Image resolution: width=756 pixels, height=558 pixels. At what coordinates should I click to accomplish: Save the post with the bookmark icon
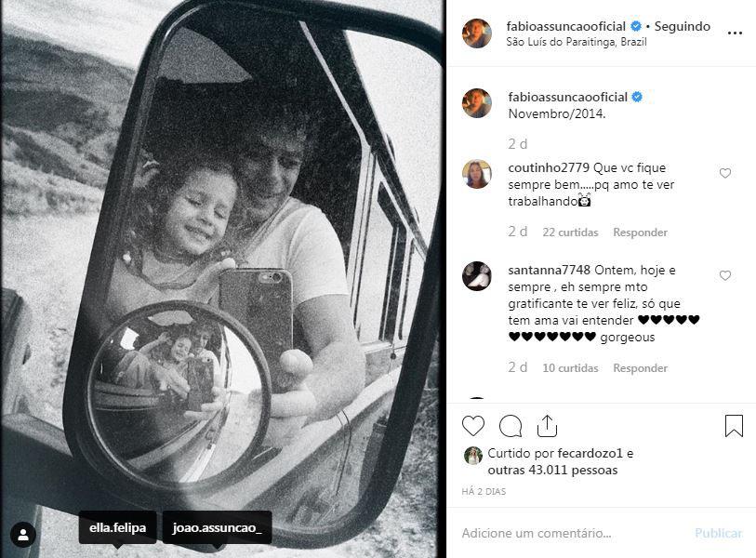point(734,426)
